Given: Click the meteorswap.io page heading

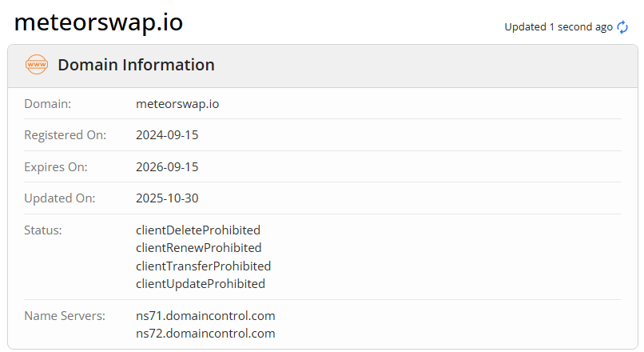Looking at the screenshot, I should [x=98, y=22].
